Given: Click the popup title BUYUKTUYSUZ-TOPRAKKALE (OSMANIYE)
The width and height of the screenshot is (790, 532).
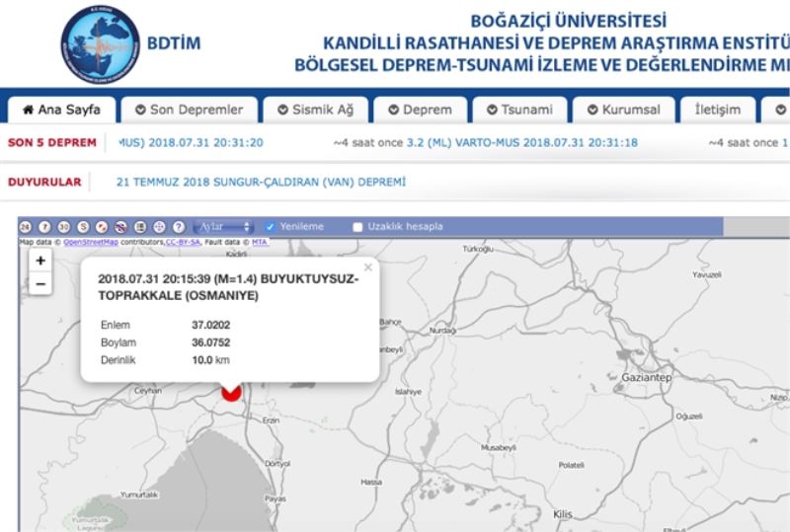Looking at the screenshot, I should tap(228, 287).
